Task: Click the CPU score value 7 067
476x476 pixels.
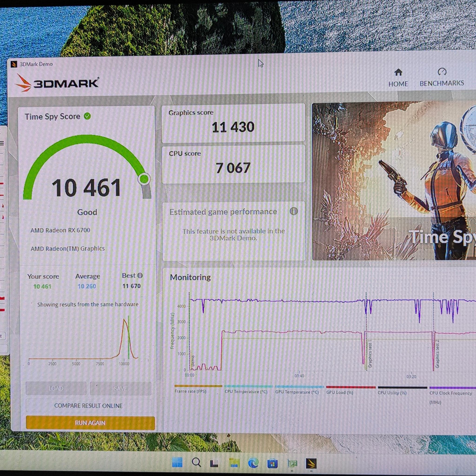Action: pos(233,168)
